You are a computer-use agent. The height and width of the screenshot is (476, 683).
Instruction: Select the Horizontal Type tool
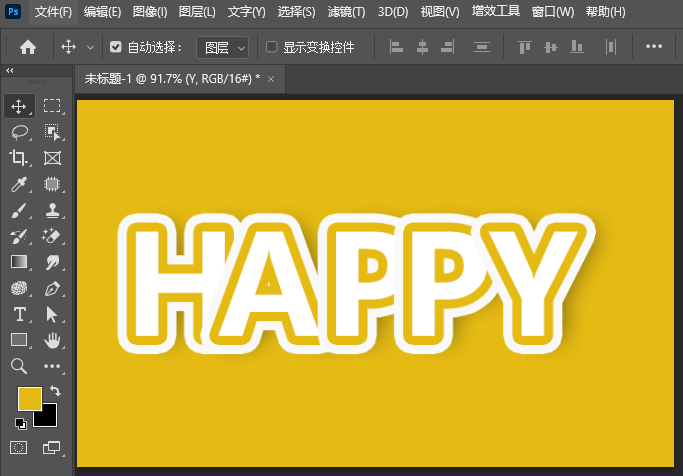pos(20,314)
